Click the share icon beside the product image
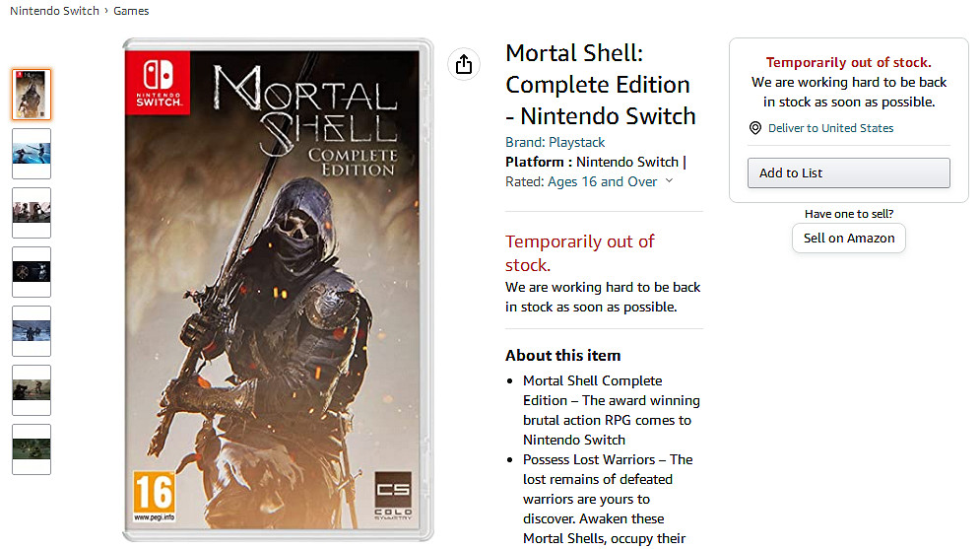This screenshot has width=980, height=549. [x=464, y=65]
